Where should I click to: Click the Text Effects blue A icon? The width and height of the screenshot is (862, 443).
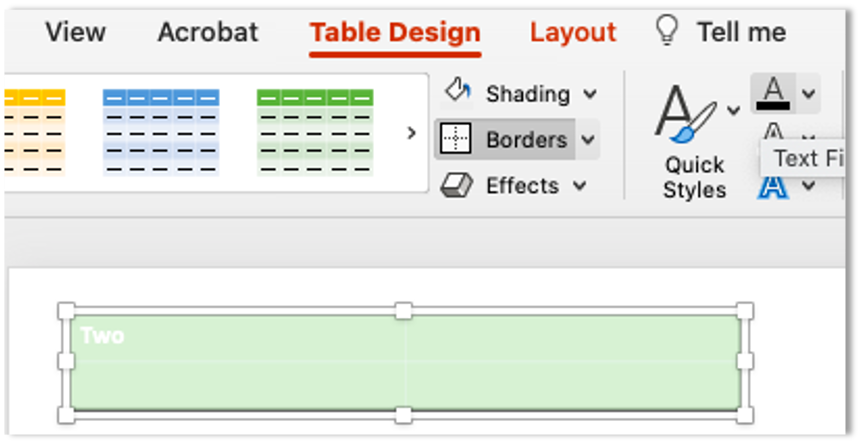pyautogui.click(x=772, y=187)
